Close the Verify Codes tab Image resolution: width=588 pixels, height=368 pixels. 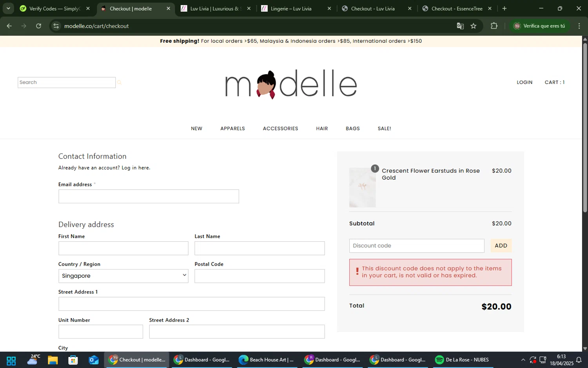(88, 8)
